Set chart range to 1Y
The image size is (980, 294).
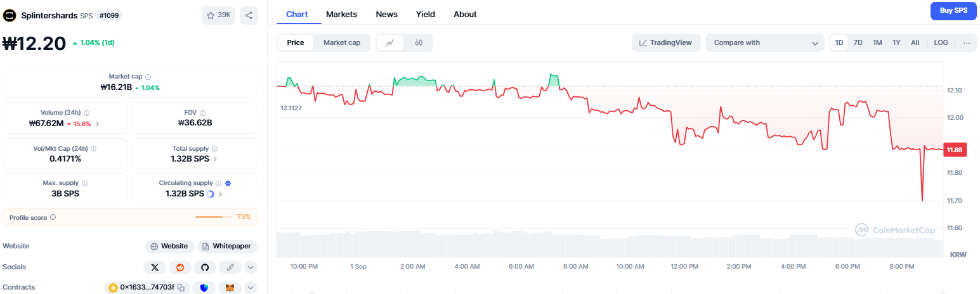pyautogui.click(x=896, y=42)
